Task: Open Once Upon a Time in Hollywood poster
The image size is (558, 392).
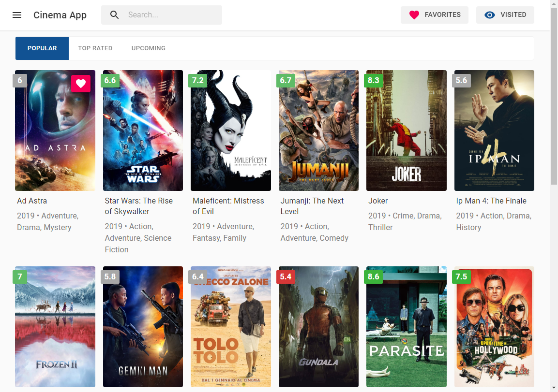Action: [x=494, y=327]
